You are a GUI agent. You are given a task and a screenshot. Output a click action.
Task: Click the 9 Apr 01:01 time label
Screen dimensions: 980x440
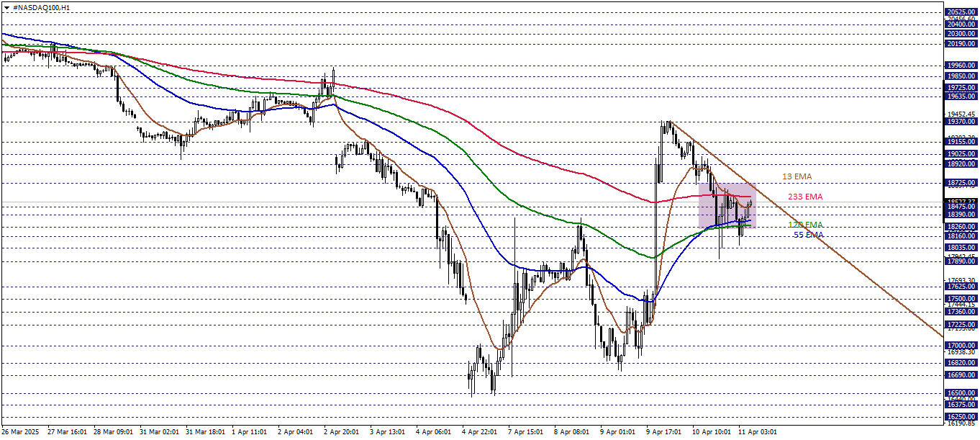coord(618,432)
